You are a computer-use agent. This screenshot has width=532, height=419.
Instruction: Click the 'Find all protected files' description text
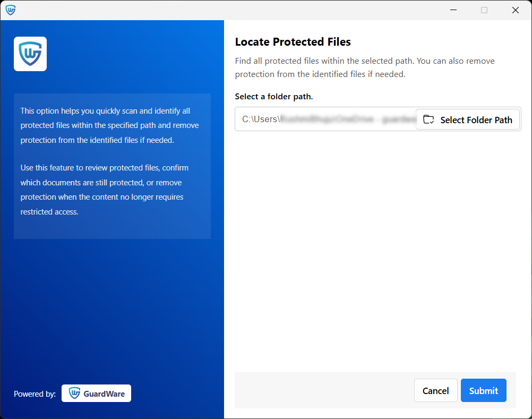point(364,67)
